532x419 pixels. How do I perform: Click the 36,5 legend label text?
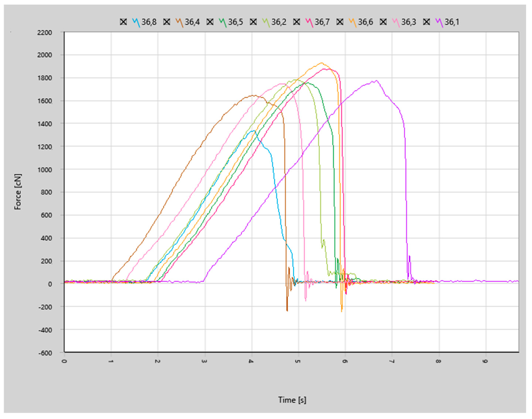[x=235, y=22]
